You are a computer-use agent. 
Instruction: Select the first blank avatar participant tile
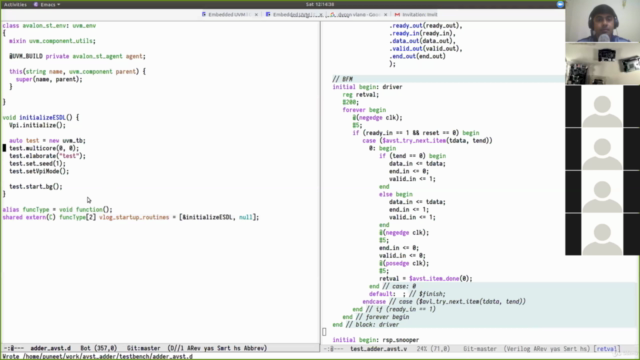[602, 106]
